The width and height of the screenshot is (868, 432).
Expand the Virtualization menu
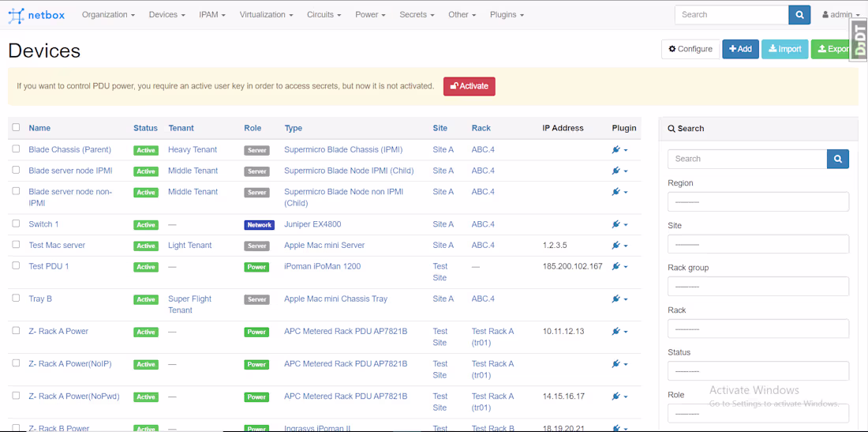(x=267, y=15)
